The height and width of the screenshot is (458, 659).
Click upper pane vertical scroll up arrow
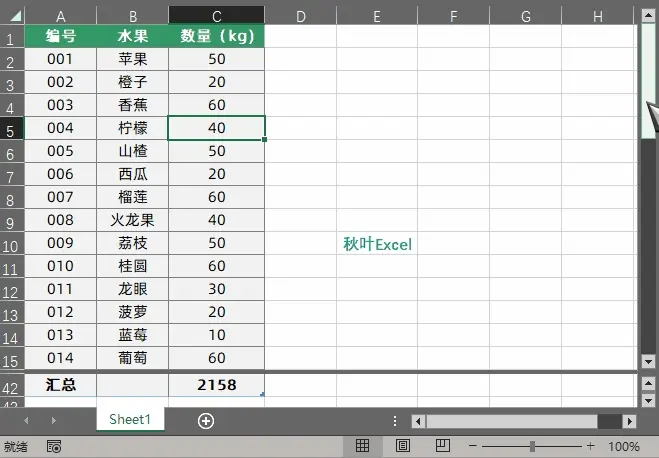[x=648, y=16]
